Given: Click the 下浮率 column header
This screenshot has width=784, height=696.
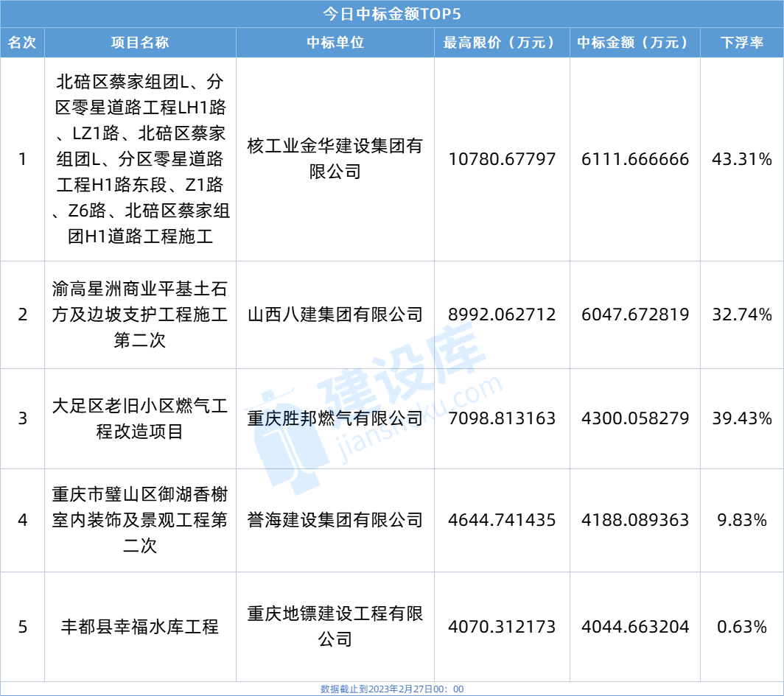Looking at the screenshot, I should point(742,43).
